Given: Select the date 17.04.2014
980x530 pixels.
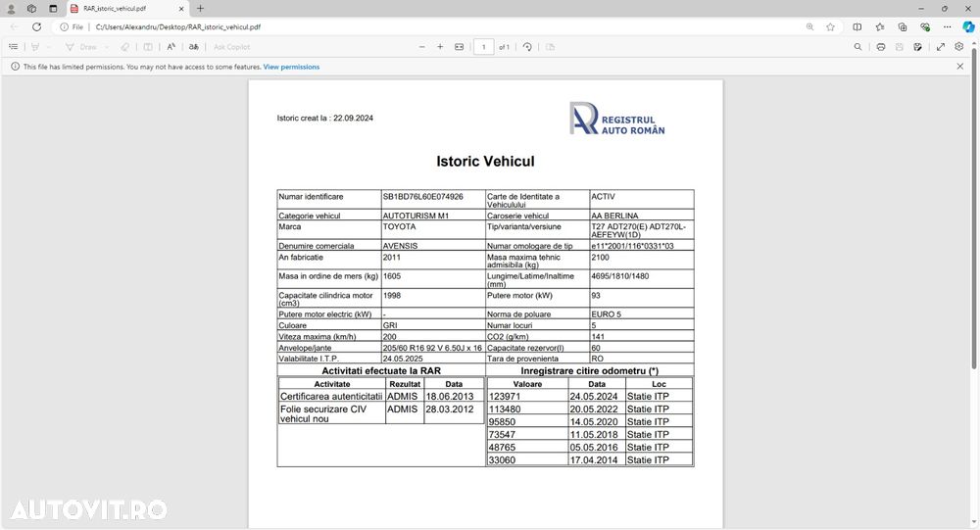Looking at the screenshot, I should (x=594, y=460).
